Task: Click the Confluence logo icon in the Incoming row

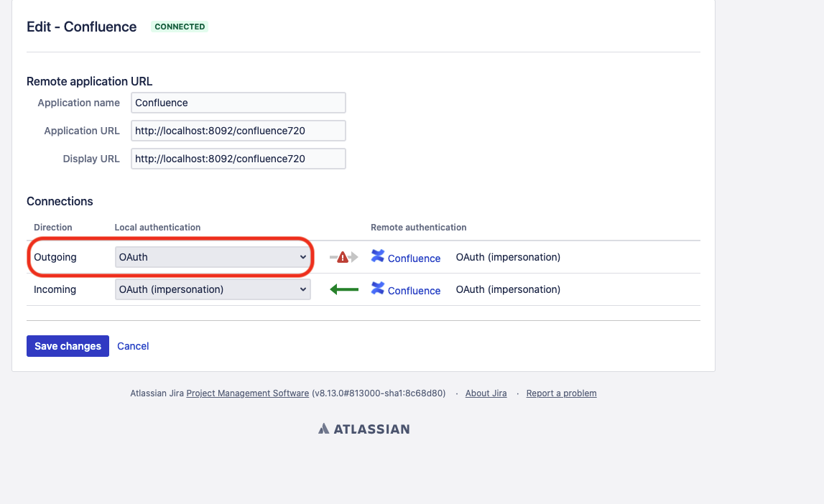Action: pos(377,288)
